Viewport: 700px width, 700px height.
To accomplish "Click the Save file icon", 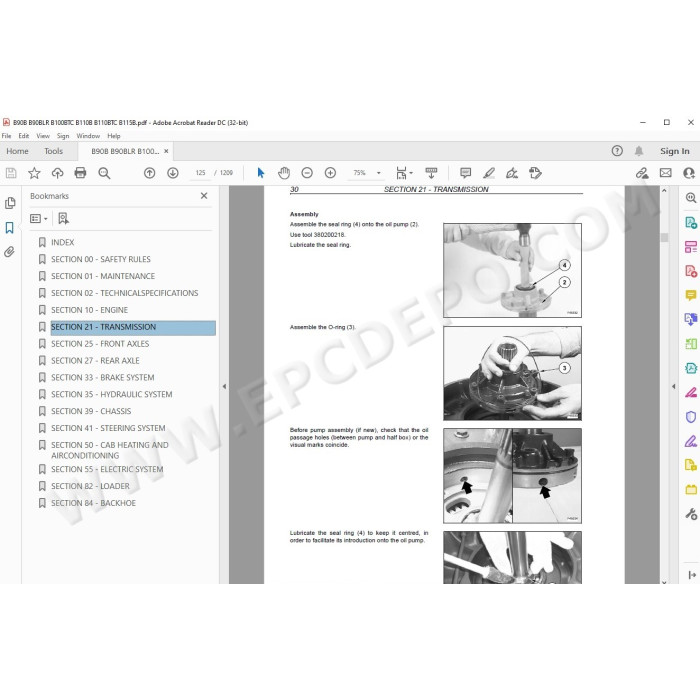I will [x=11, y=173].
